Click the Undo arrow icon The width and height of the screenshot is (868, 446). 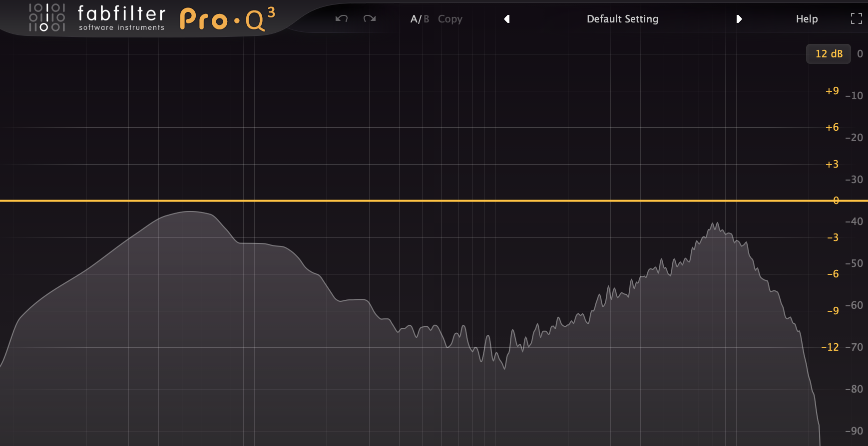342,19
